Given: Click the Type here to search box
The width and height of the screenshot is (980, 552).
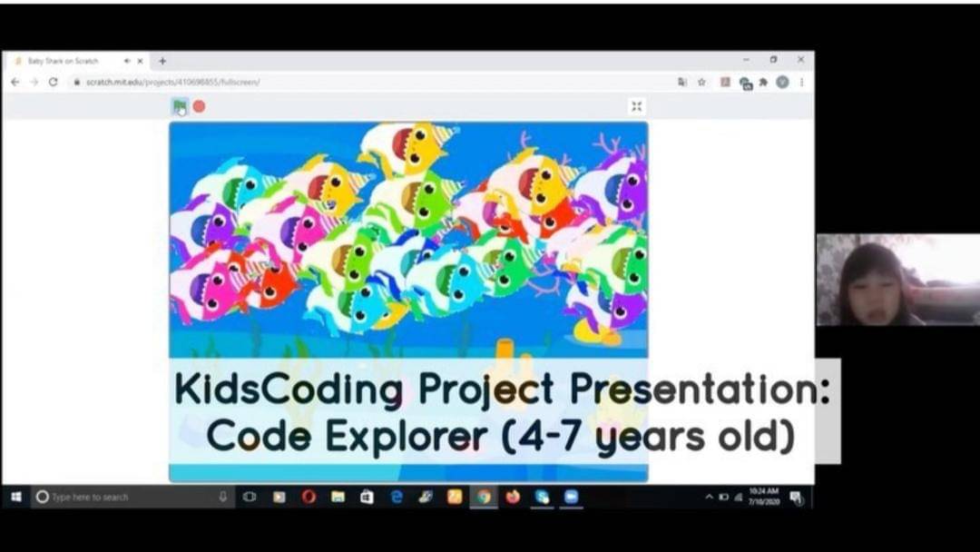Looking at the screenshot, I should pos(127,497).
